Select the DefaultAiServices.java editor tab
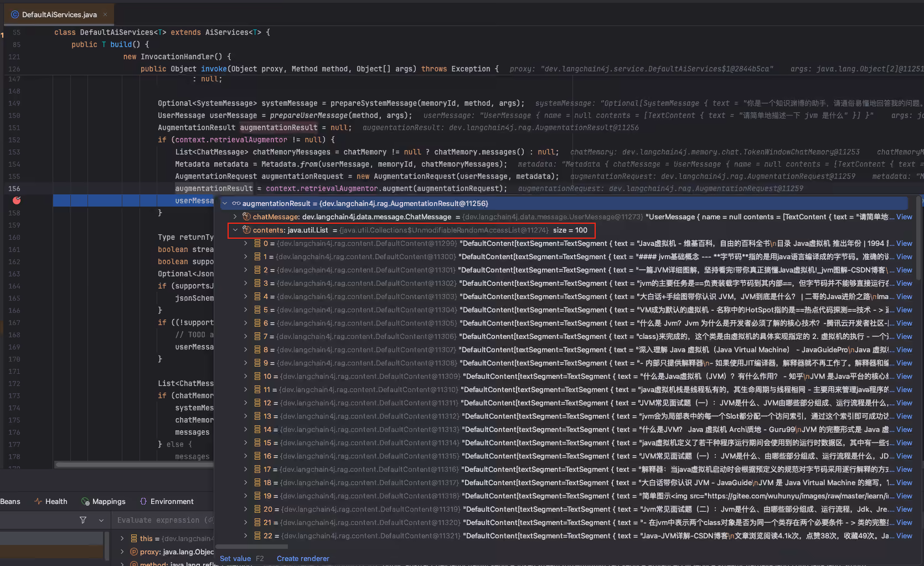Image resolution: width=924 pixels, height=566 pixels. point(59,14)
